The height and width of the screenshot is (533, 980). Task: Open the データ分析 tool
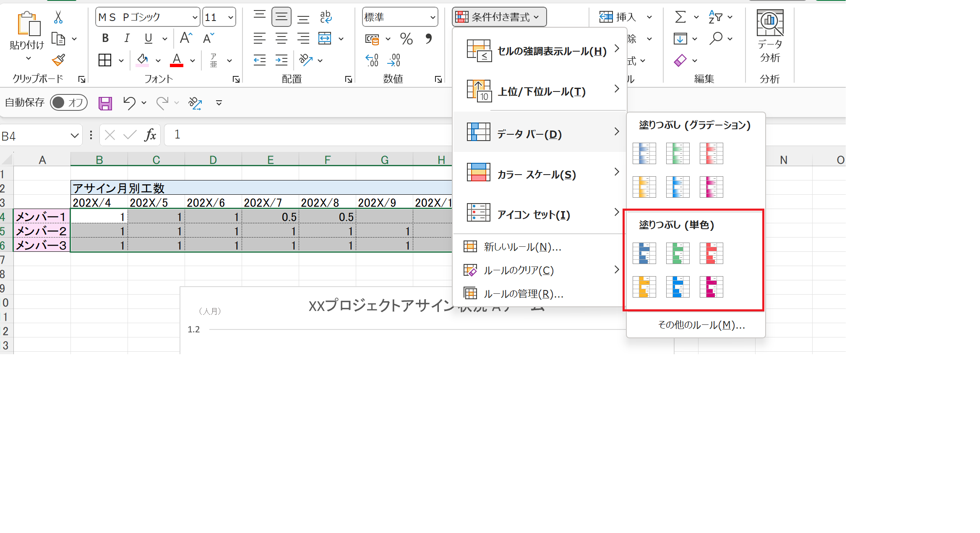click(770, 37)
